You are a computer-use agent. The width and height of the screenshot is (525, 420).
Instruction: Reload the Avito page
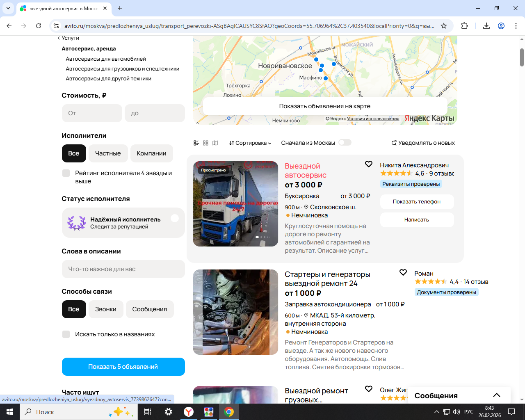(x=39, y=26)
